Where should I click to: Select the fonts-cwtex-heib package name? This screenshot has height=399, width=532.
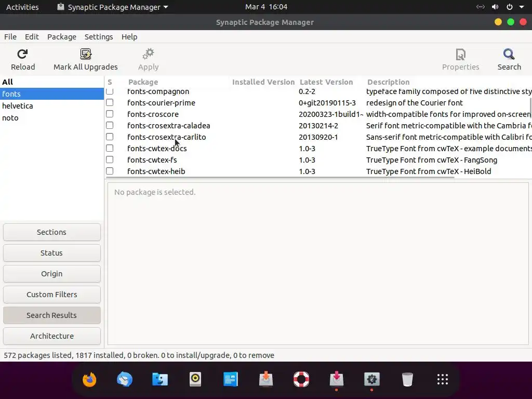[156, 171]
